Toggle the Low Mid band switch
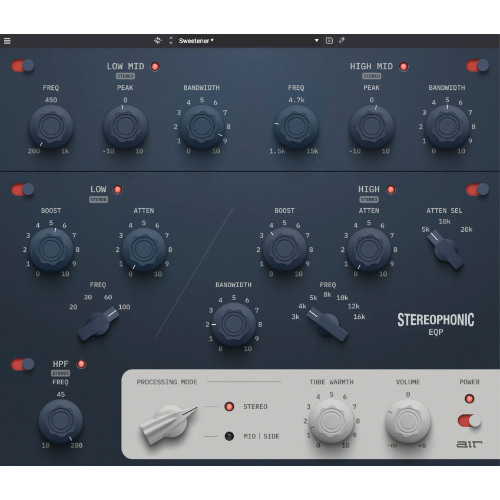 [x=23, y=66]
